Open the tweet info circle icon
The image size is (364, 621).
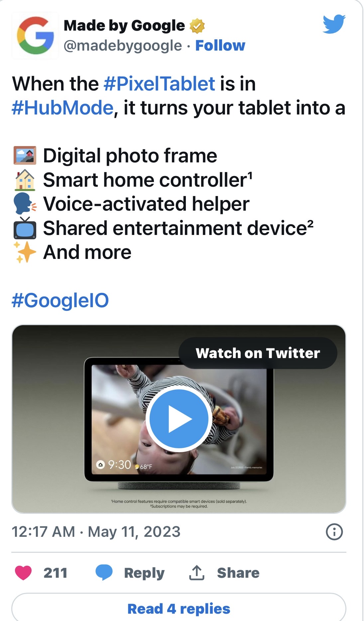[334, 532]
